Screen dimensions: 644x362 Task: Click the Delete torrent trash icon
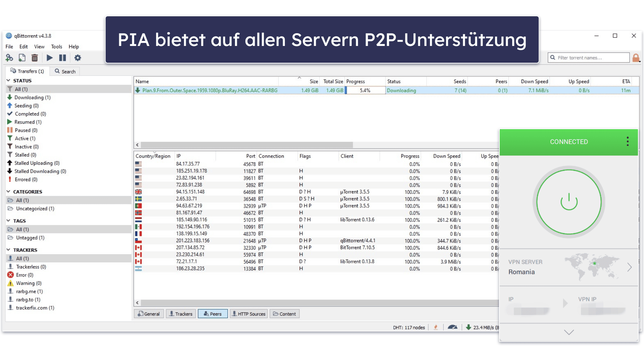click(x=35, y=58)
